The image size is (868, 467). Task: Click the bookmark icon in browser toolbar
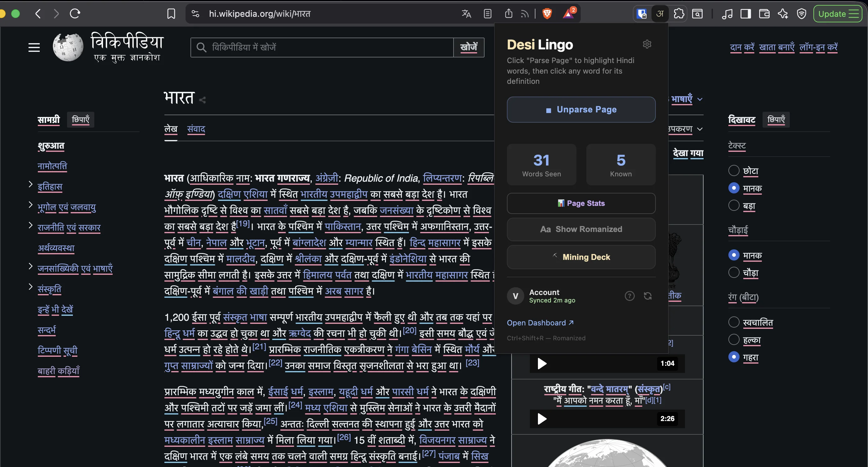[171, 14]
